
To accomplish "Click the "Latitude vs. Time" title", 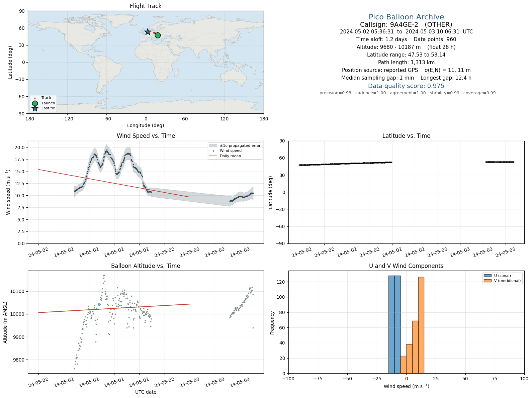I will [x=406, y=136].
